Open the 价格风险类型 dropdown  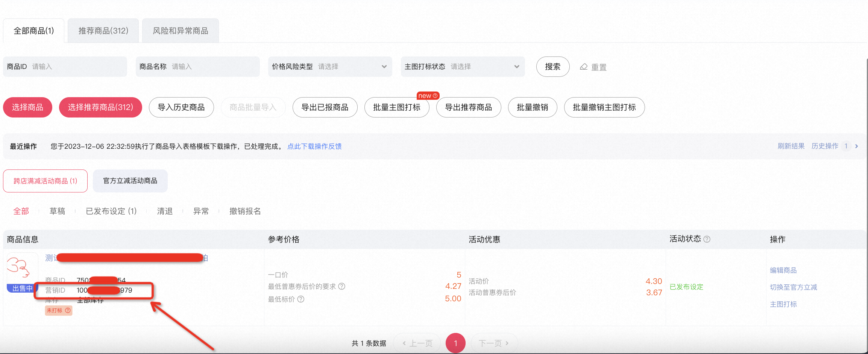point(330,67)
